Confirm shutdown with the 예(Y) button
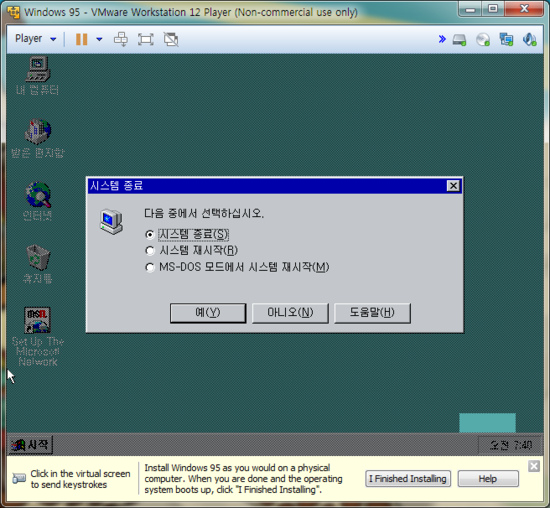 point(208,313)
